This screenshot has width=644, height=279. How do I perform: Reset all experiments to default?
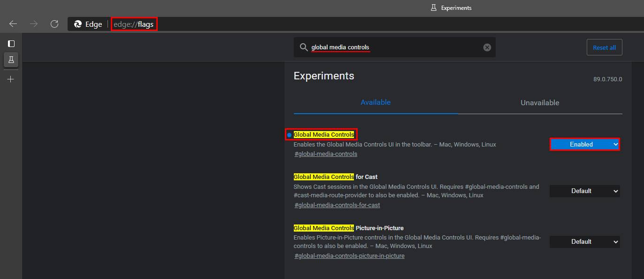pyautogui.click(x=604, y=47)
